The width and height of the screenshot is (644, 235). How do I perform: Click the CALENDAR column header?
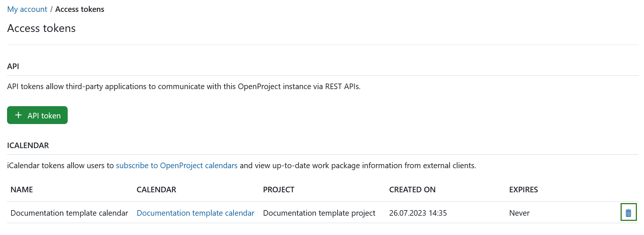156,190
